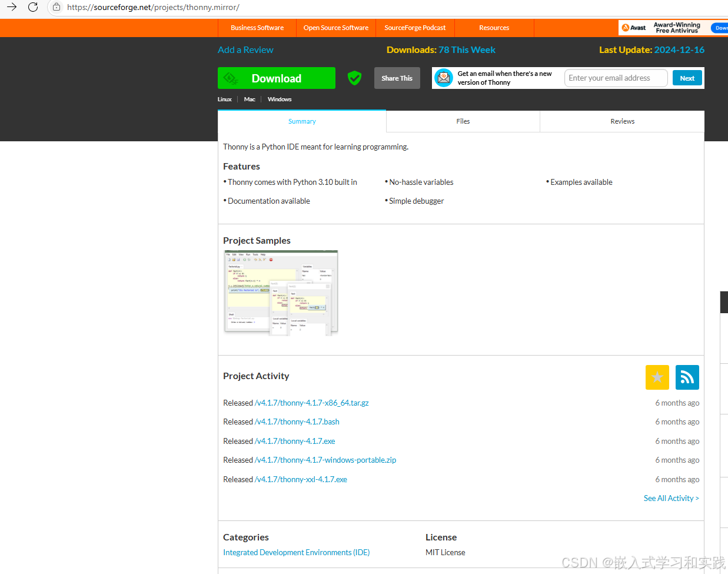The image size is (728, 574).
Task: Open /v4.1.7/thonny-4.1.7.exe release link
Action: (295, 442)
